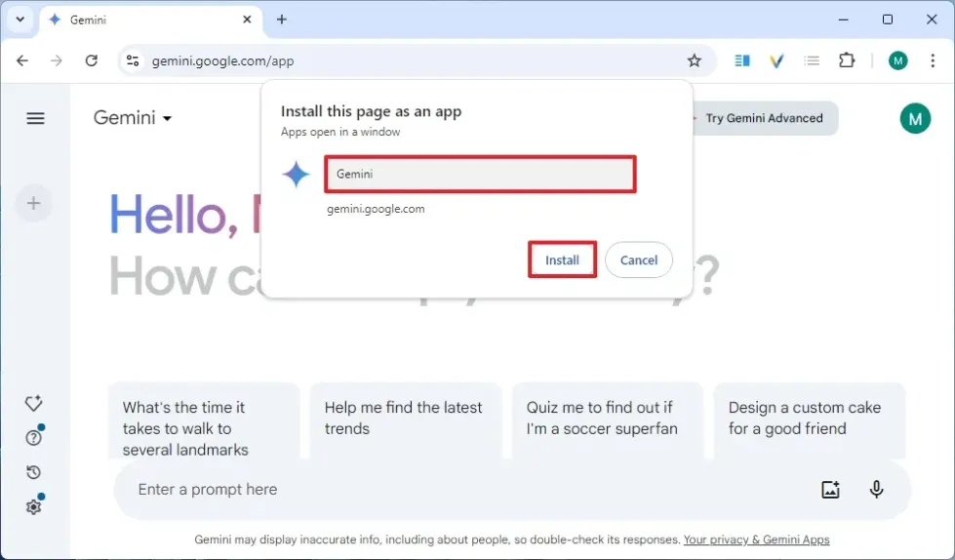Open Chrome profile avatar M in toolbar
Image resolution: width=955 pixels, height=560 pixels.
(897, 60)
